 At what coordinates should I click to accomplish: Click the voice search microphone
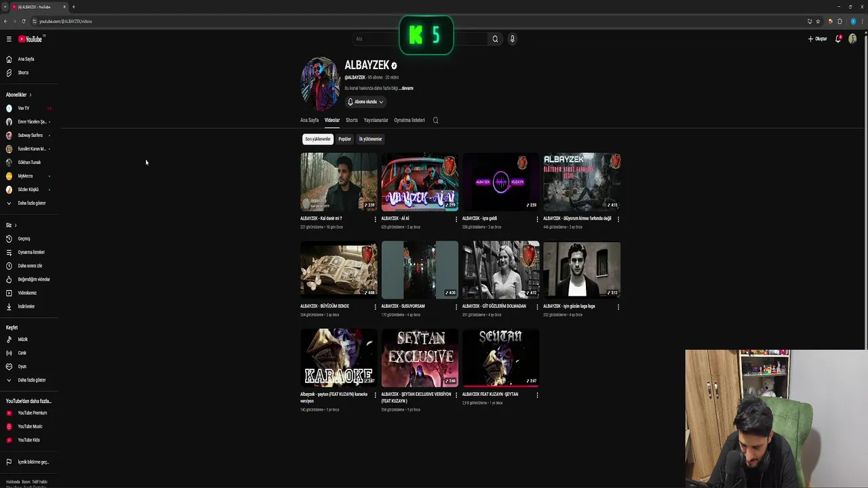coord(512,39)
